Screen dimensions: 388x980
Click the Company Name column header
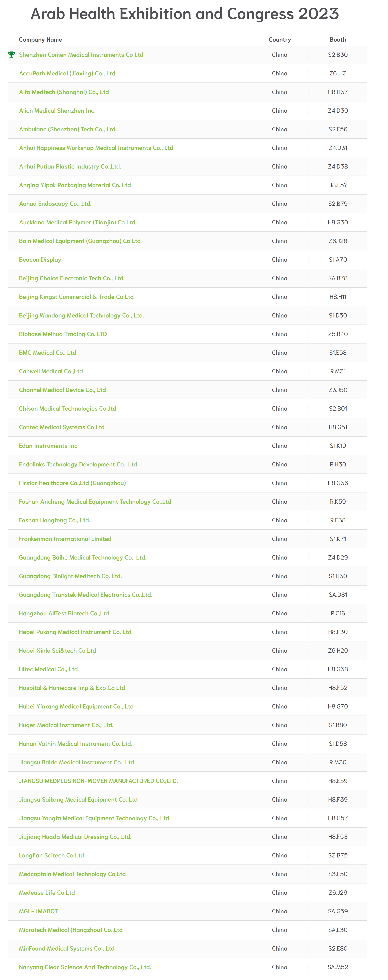pyautogui.click(x=40, y=40)
